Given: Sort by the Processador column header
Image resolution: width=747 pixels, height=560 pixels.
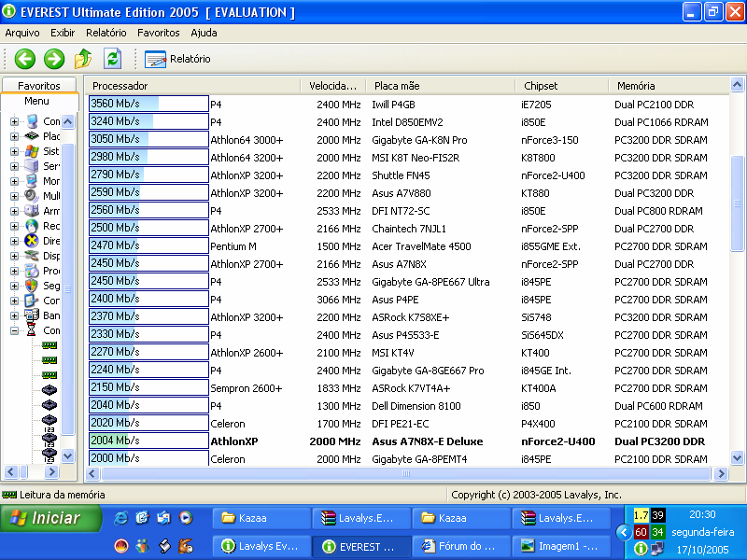Looking at the screenshot, I should click(193, 86).
